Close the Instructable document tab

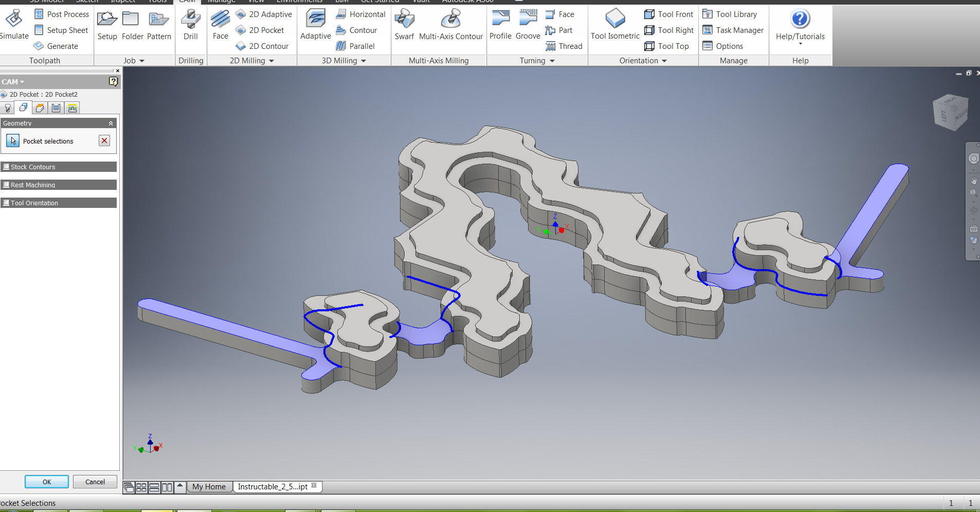pyautogui.click(x=314, y=485)
